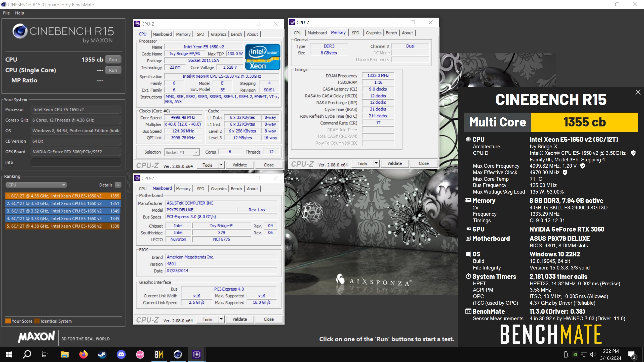Switch to CPU-Z taskbar icon
This screenshot has height=362, width=644.
click(197, 354)
